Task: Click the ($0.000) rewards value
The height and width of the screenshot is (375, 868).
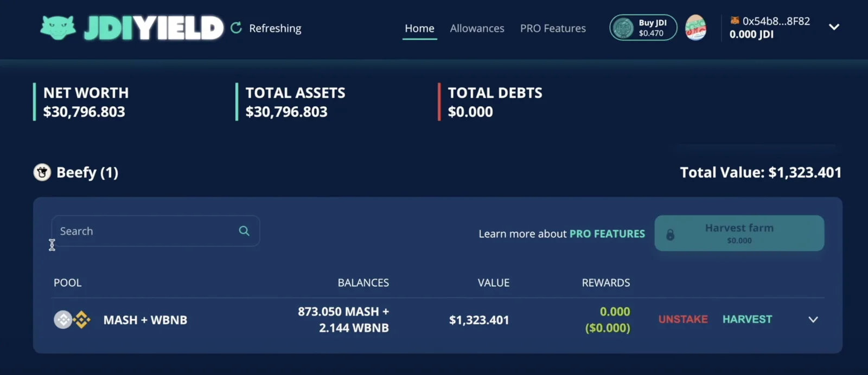Action: click(x=608, y=328)
